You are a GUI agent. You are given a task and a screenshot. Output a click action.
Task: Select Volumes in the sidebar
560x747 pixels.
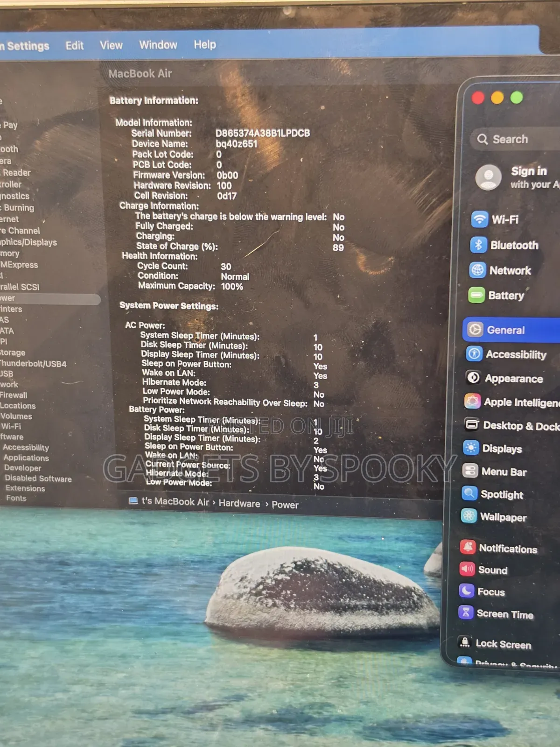coord(16,416)
